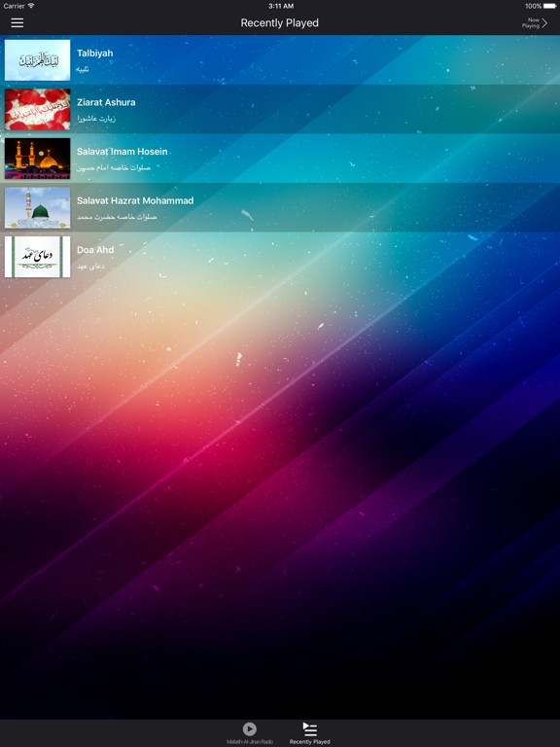
Task: Open the hamburger menu
Action: pos(17,23)
